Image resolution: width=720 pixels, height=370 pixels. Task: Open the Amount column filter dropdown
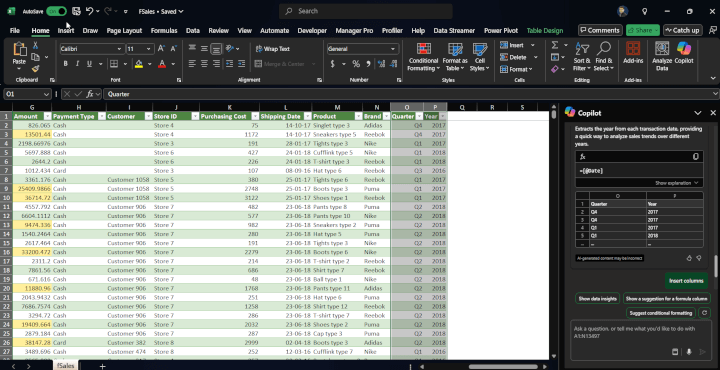pyautogui.click(x=47, y=116)
